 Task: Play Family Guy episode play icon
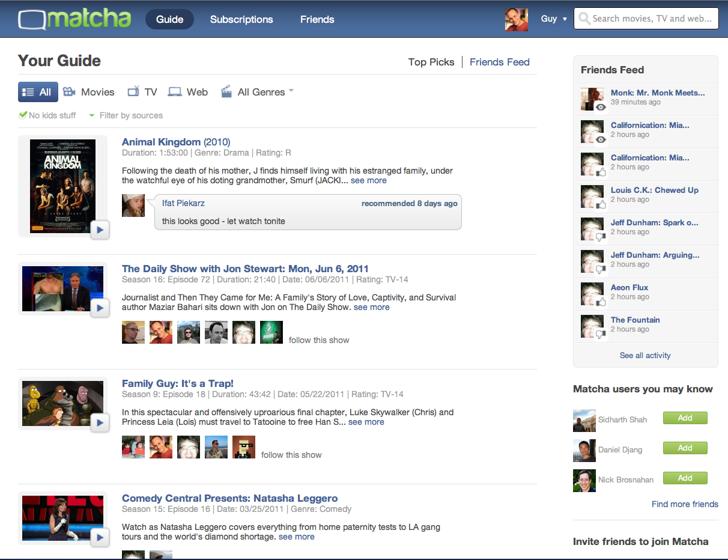pyautogui.click(x=100, y=423)
